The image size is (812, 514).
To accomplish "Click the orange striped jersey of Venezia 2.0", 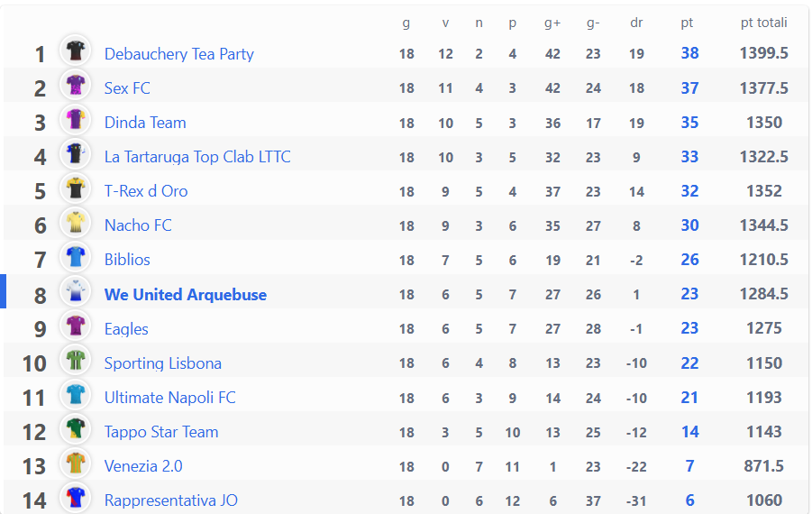I will point(76,463).
